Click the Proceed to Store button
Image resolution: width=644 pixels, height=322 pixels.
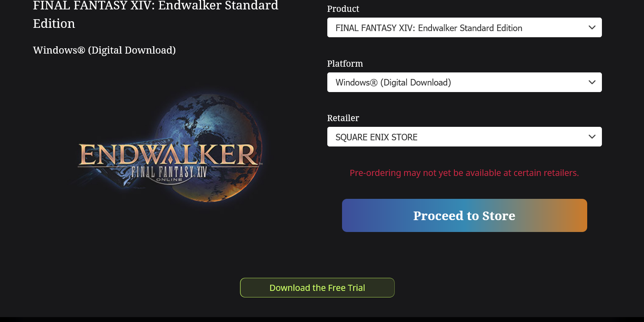[x=464, y=215]
